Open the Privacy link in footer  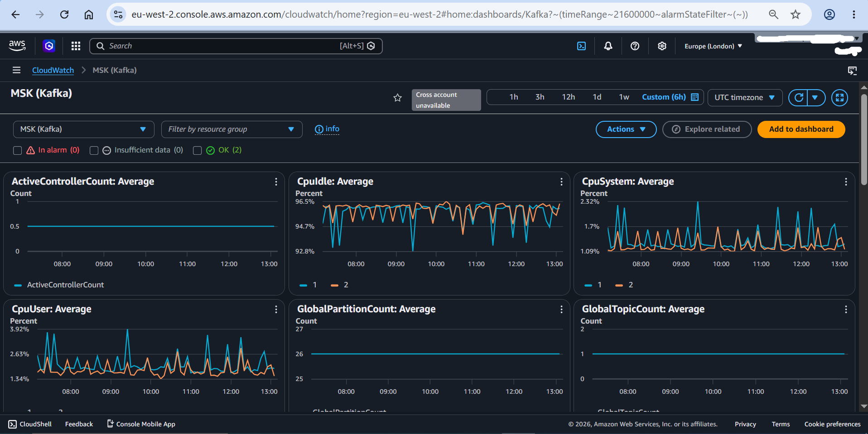(x=745, y=424)
